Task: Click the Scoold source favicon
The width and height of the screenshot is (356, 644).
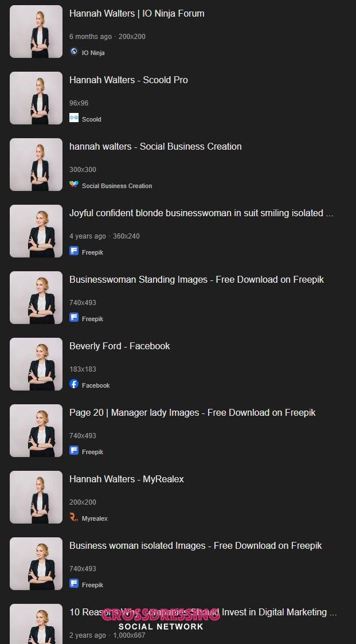Action: pos(74,118)
